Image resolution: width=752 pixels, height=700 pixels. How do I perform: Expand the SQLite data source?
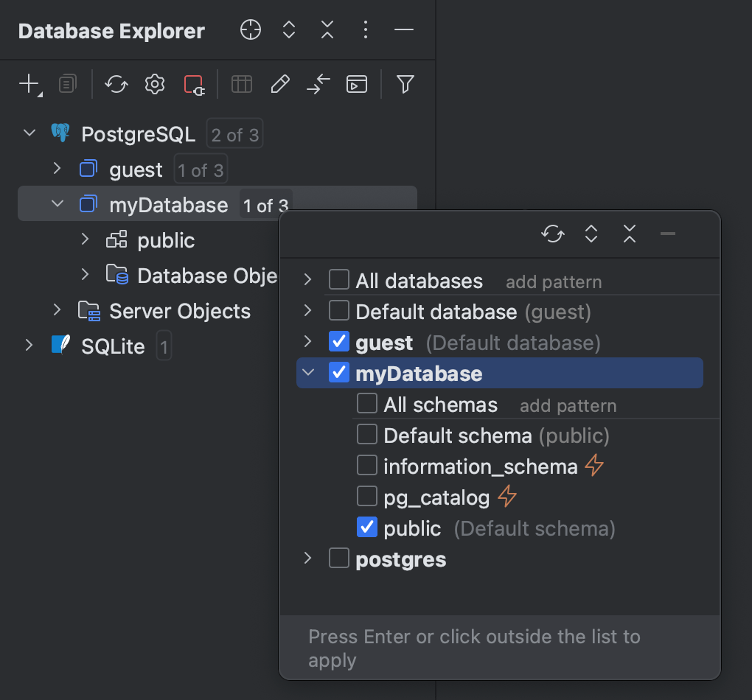point(28,345)
